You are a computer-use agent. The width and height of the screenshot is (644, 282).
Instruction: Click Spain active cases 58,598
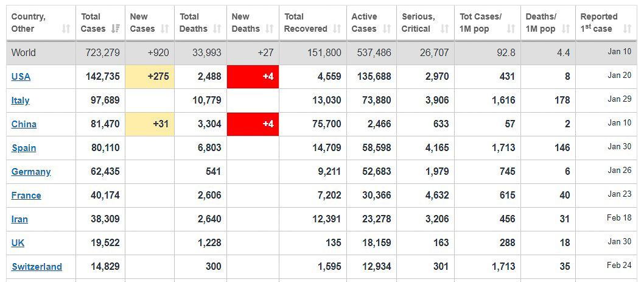(x=377, y=147)
